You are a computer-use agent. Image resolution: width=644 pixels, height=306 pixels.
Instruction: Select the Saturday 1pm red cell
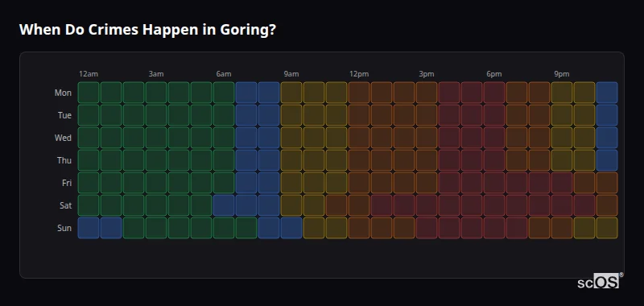click(x=381, y=205)
